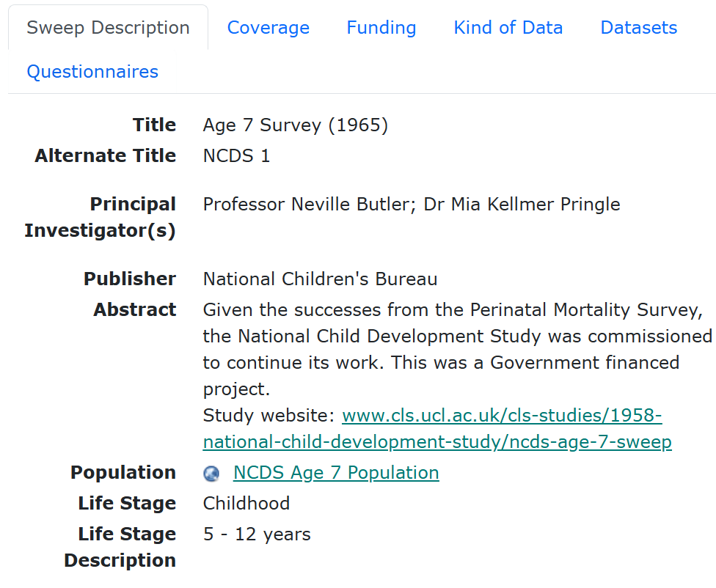Go to the Kind of Data tab
The image size is (716, 588).
pyautogui.click(x=508, y=28)
